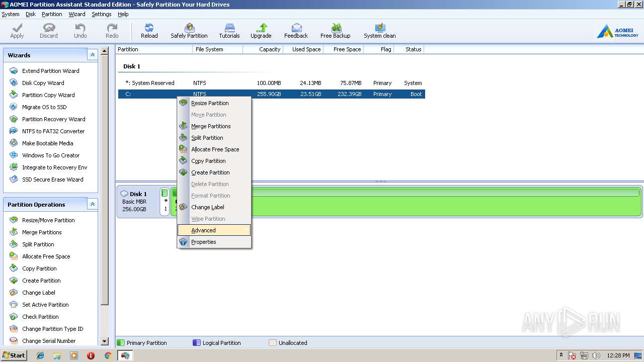Select Check Partition in sidebar

pyautogui.click(x=40, y=317)
